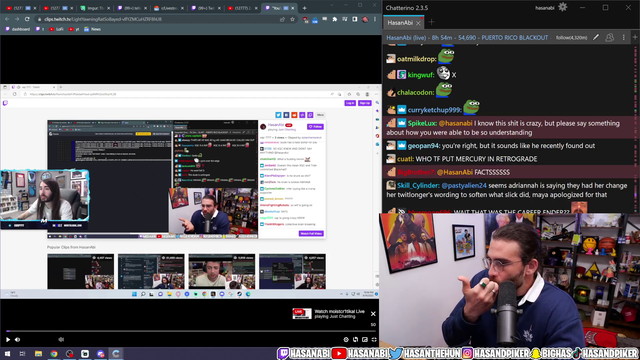Open Chatterino split kebab menu
Viewport: 640px width, 360px height.
(623, 38)
